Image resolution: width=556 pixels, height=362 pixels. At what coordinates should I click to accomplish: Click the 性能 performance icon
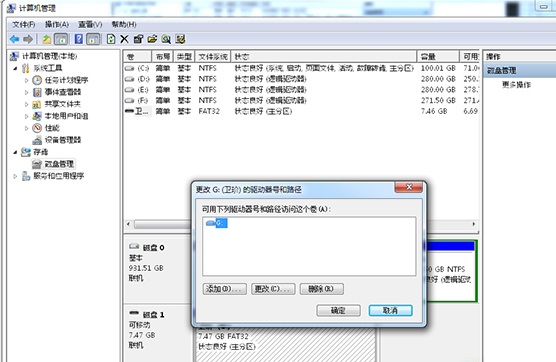[37, 128]
